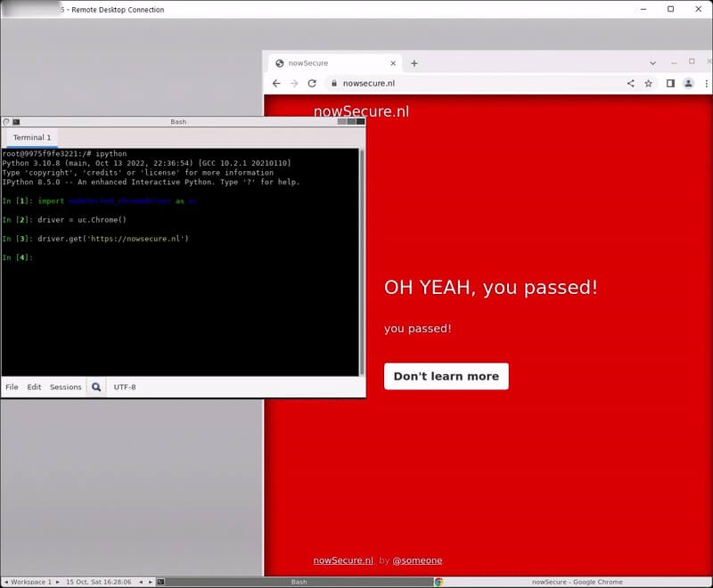Click the OH YEAH, you passed! heading
713x588 pixels.
tap(491, 287)
